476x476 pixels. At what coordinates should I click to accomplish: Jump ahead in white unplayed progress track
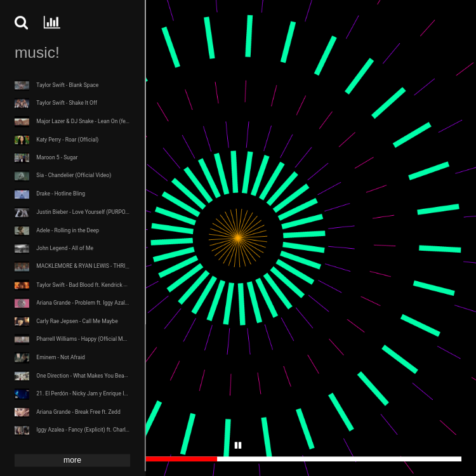click(x=339, y=459)
